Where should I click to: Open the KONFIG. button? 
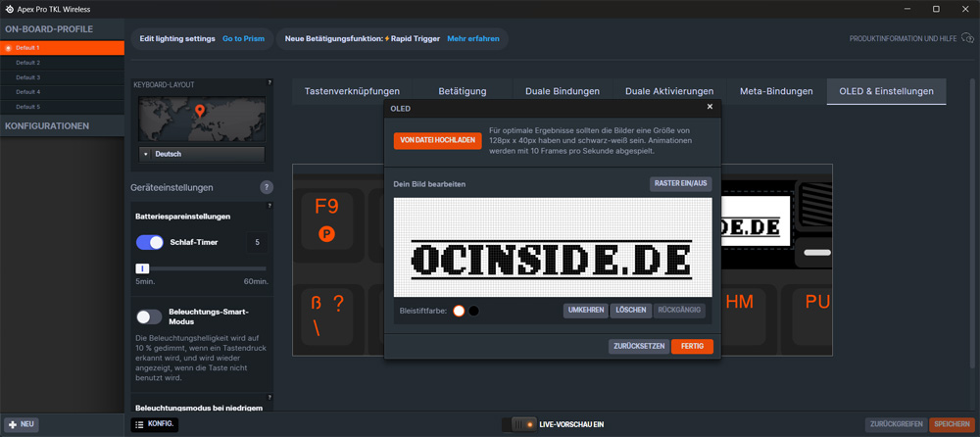(x=155, y=424)
